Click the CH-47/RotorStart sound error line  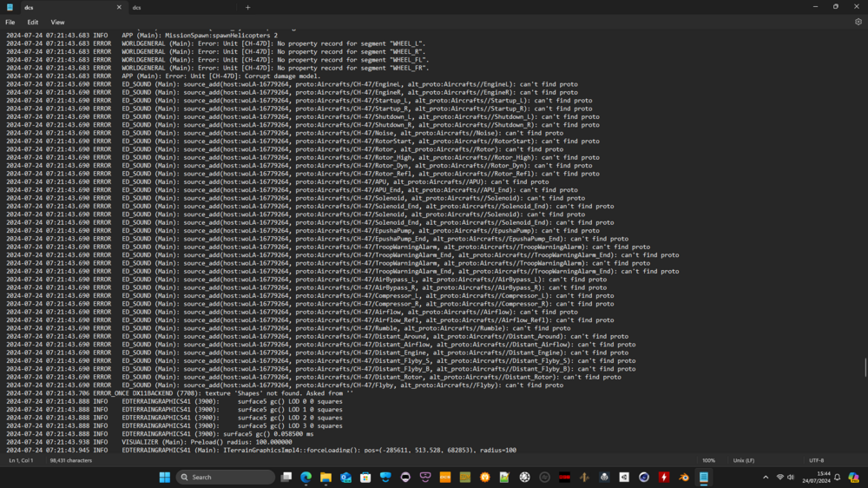tap(303, 141)
